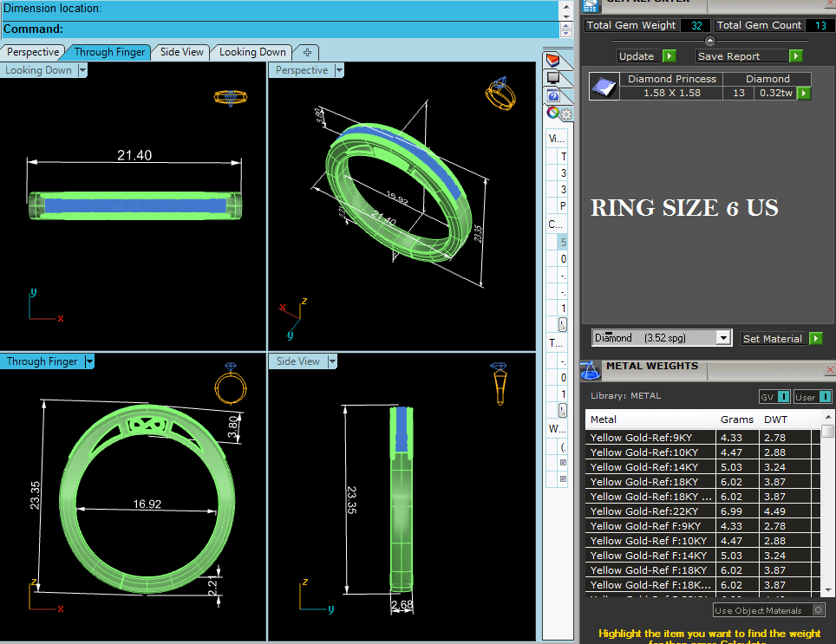This screenshot has width=836, height=644.
Task: Select the Diamond Princess gem thumbnail
Action: [x=603, y=86]
